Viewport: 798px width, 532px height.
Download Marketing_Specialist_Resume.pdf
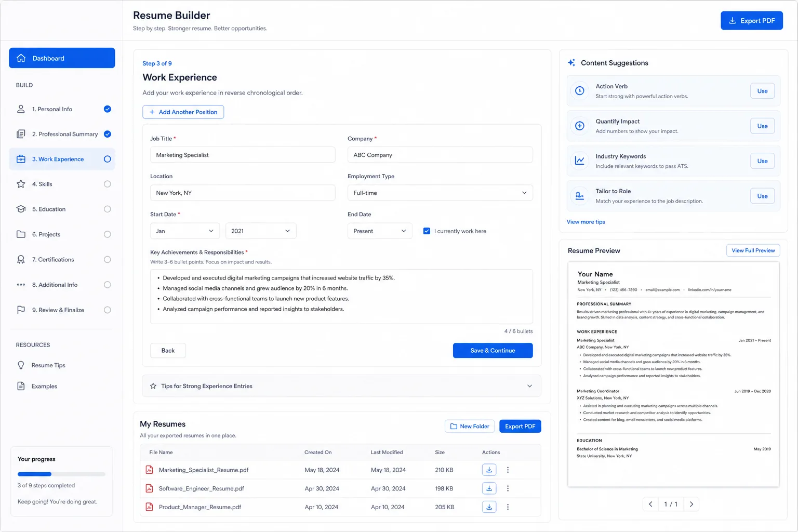click(x=489, y=470)
